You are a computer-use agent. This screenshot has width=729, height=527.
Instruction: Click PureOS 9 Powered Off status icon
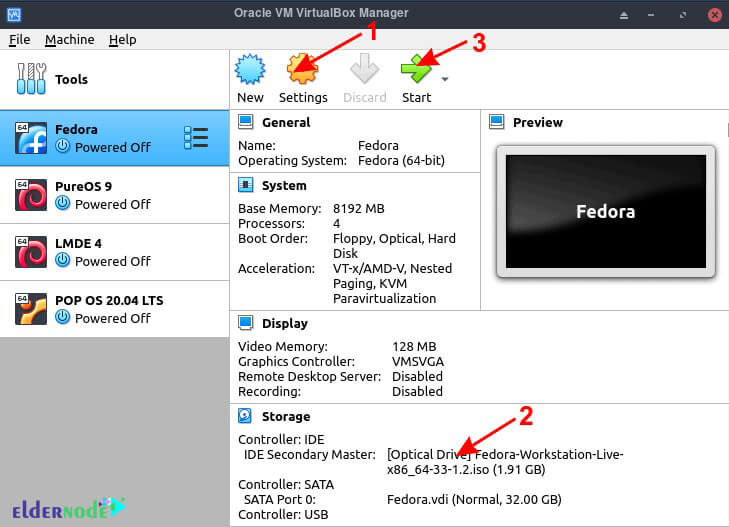[62, 204]
